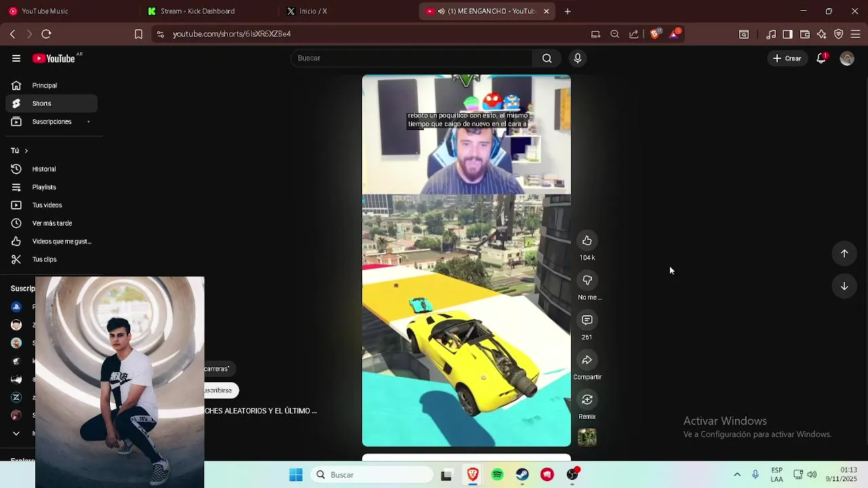Open Brave Rewards triangle icon

[675, 34]
